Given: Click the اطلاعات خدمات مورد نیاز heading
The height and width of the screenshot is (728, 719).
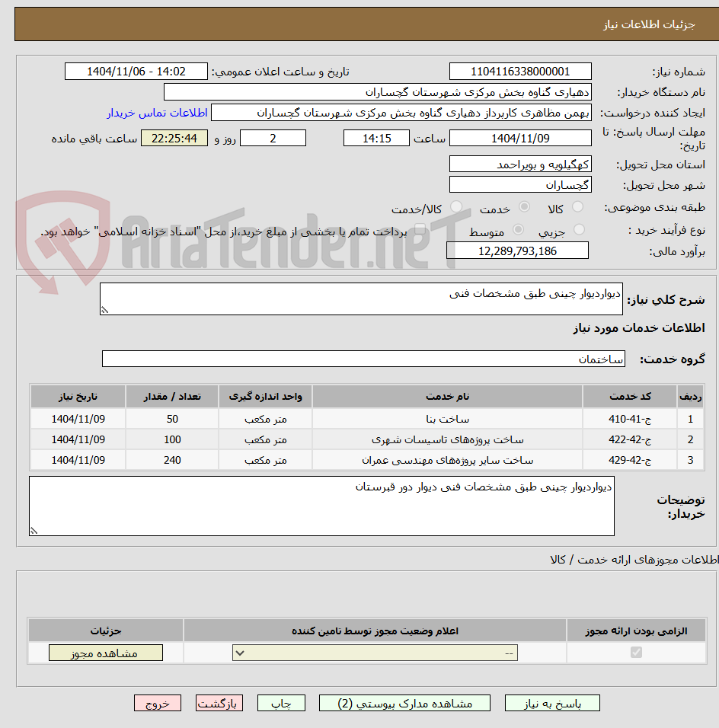Looking at the screenshot, I should coord(639,327).
